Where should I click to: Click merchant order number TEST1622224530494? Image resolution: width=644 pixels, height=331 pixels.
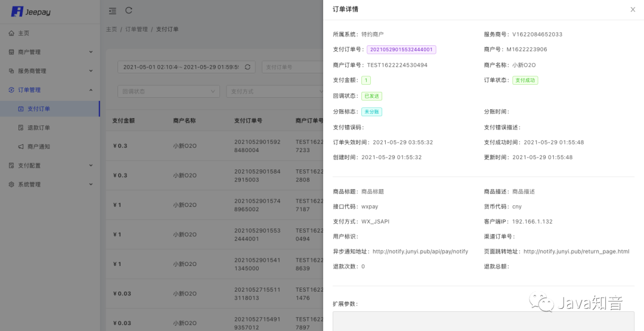397,65
